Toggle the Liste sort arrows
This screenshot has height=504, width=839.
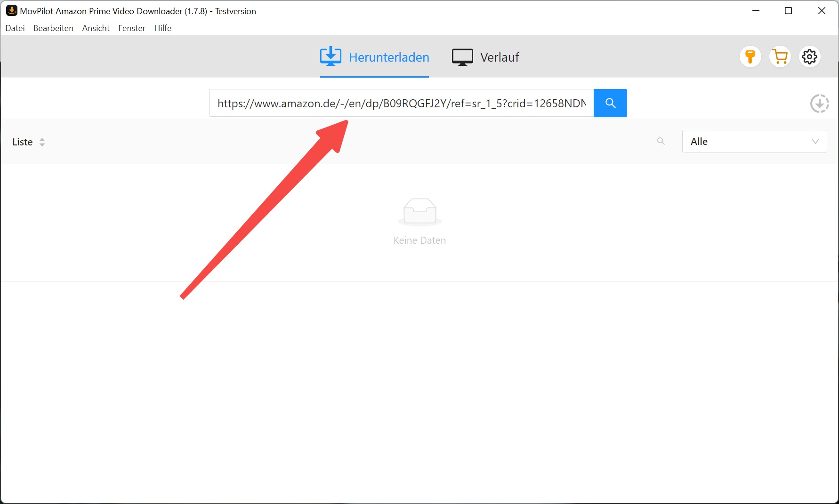coord(42,142)
